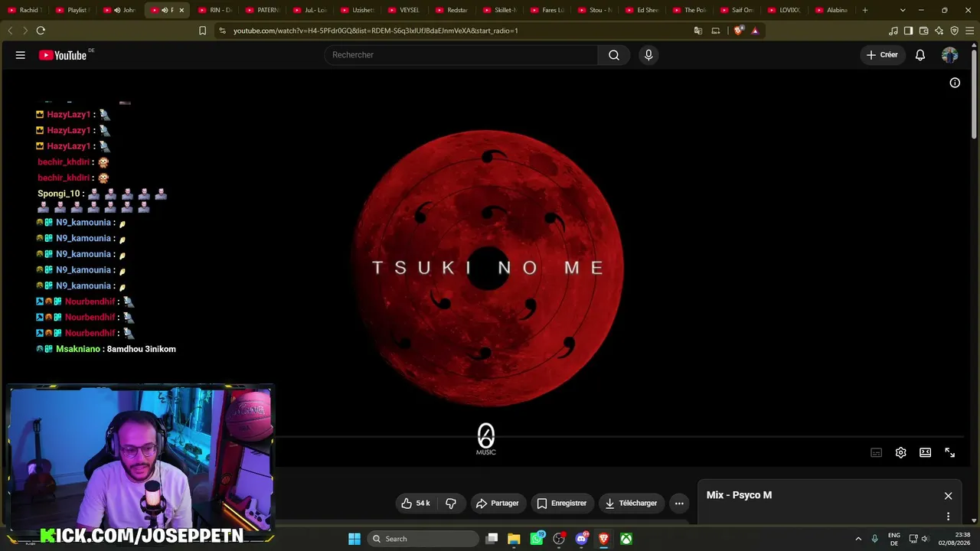Open YouTube notifications bell
The image size is (980, 551).
(920, 55)
